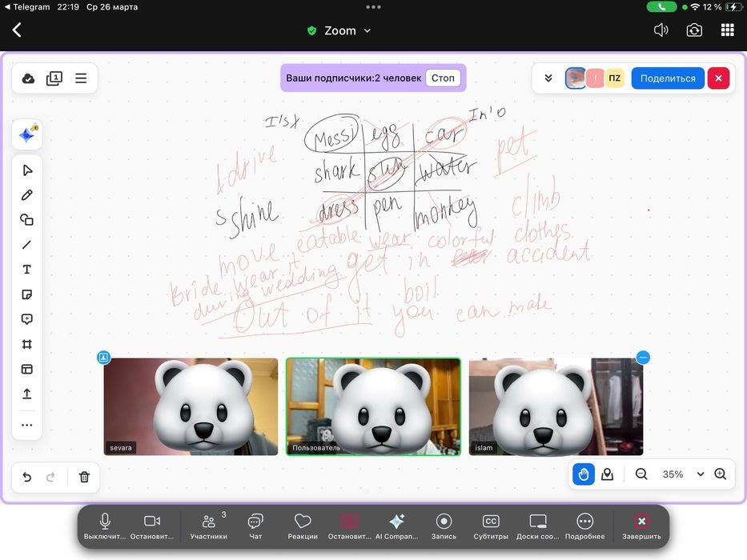Open the Участники participants panel
This screenshot has width=747, height=560.
(x=209, y=526)
